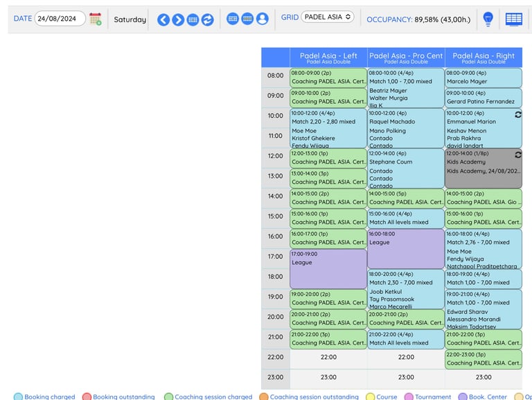Viewport: 532px width, 400px height.
Task: Open 16:00-17:00 (1p) coaching in Left court
Action: click(328, 238)
